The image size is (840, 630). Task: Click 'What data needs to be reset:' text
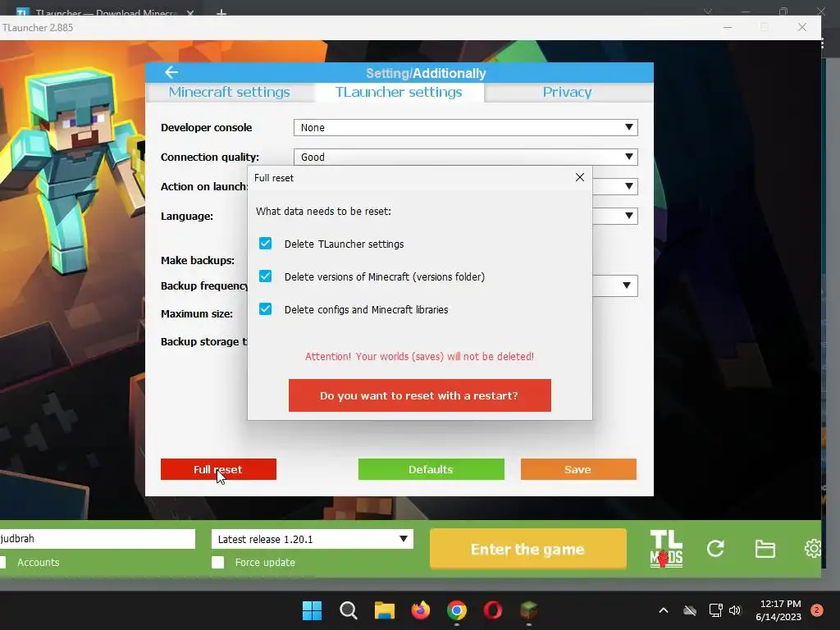[x=323, y=211]
